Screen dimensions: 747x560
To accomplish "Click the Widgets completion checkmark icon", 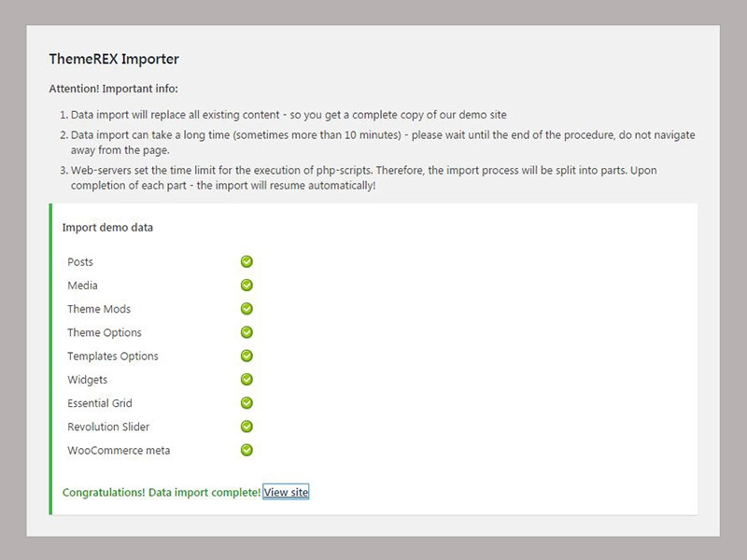I will coord(247,380).
